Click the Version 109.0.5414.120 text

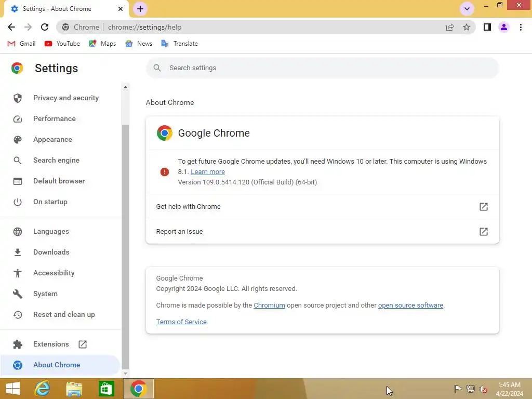click(247, 182)
